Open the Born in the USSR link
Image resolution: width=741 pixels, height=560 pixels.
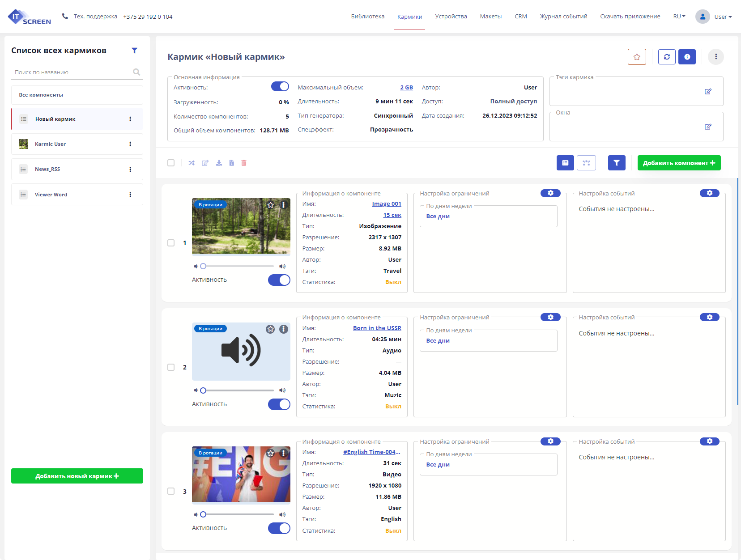pyautogui.click(x=377, y=328)
